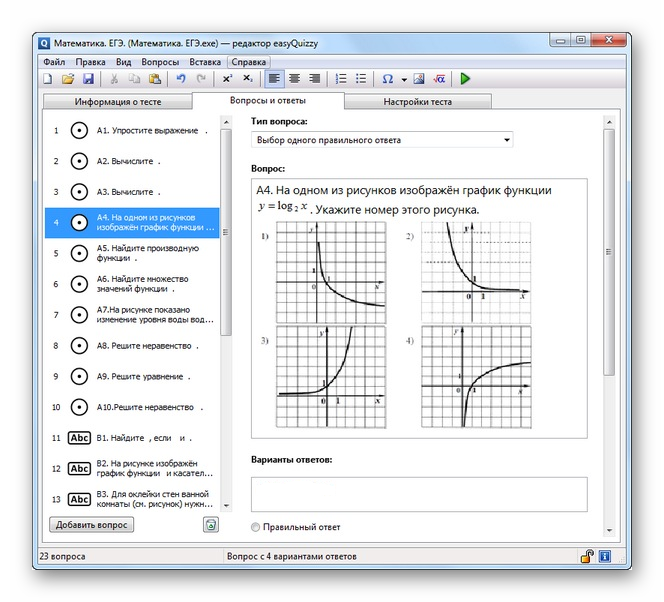Open the Правка menu
The height and width of the screenshot is (602, 664).
coord(90,62)
